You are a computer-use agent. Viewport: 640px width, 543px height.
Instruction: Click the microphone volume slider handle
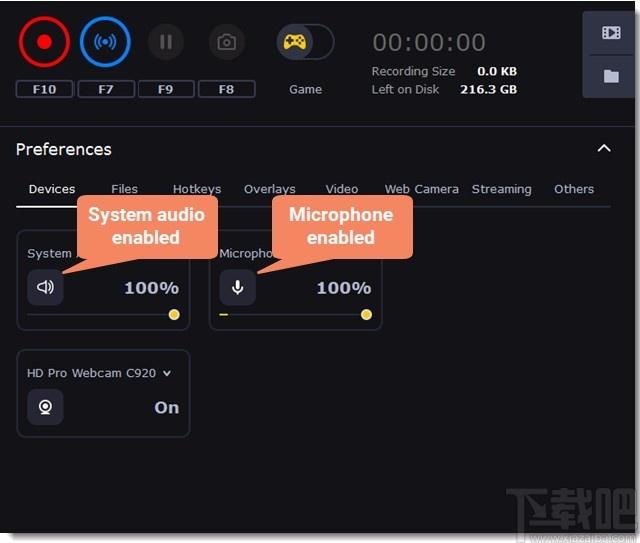366,314
